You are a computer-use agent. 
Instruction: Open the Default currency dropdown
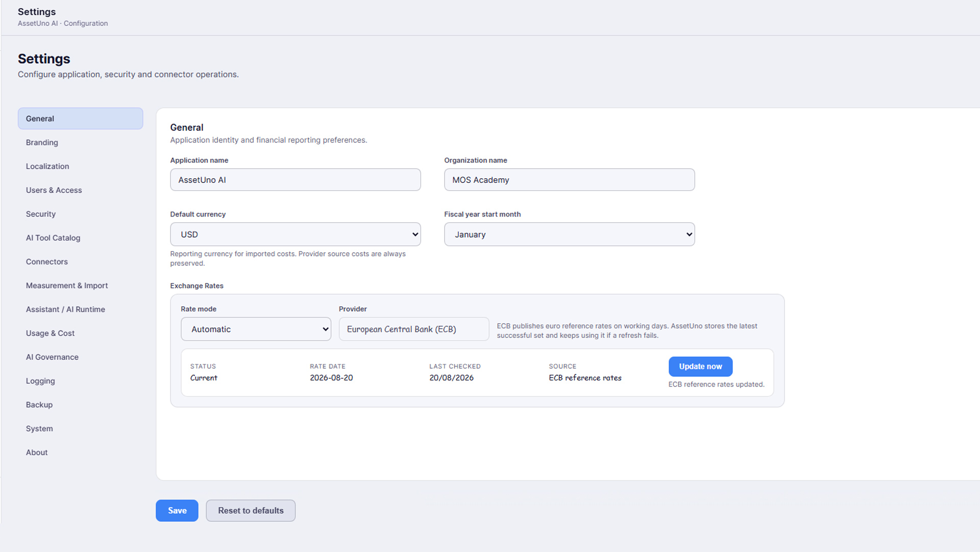point(296,234)
